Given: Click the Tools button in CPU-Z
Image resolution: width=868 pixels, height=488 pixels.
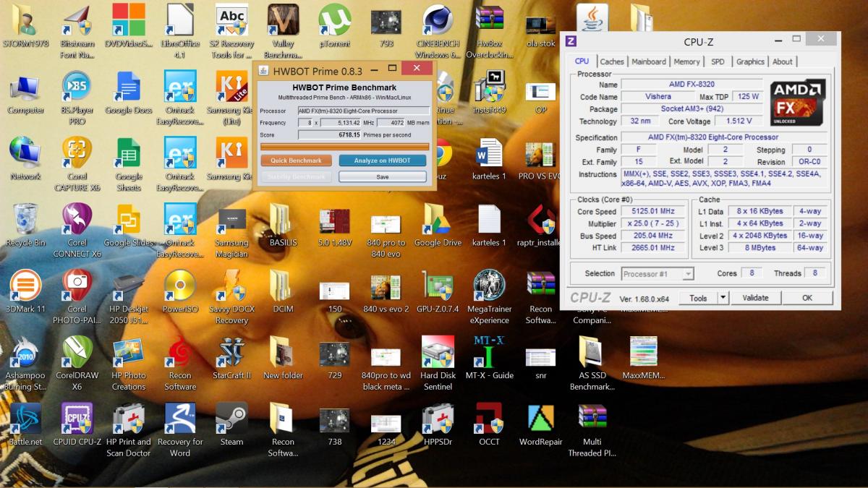Looking at the screenshot, I should [698, 298].
